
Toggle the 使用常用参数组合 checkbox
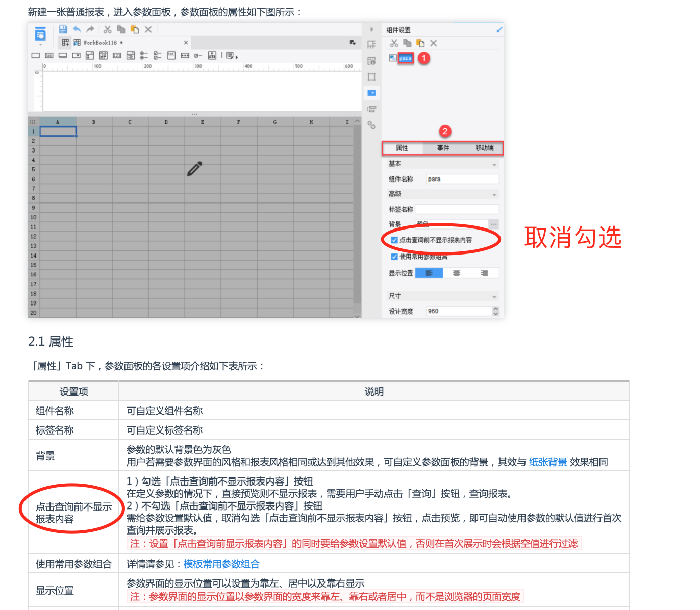click(x=394, y=257)
